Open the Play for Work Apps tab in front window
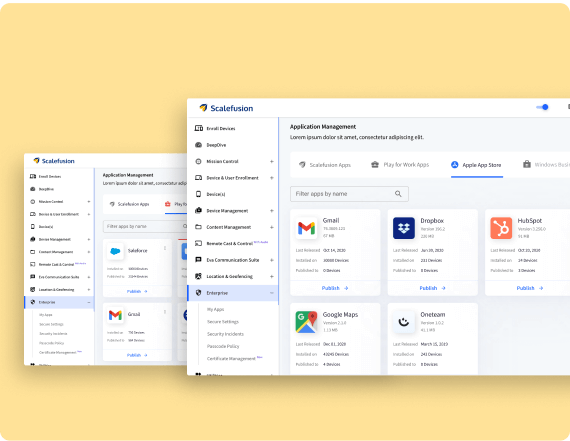This screenshot has height=441, width=570. [400, 165]
